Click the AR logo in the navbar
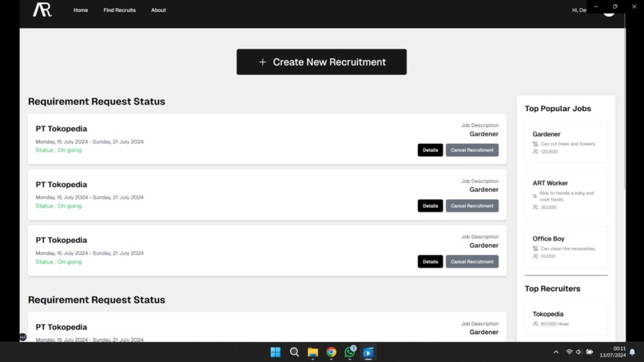Image resolution: width=644 pixels, height=362 pixels. pyautogui.click(x=42, y=10)
